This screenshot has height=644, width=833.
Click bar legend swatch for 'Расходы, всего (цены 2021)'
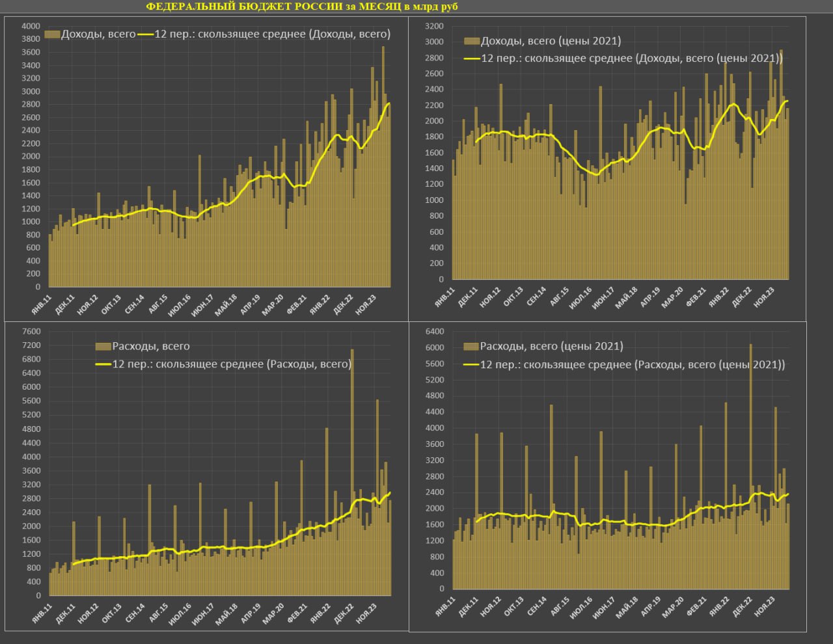[471, 346]
